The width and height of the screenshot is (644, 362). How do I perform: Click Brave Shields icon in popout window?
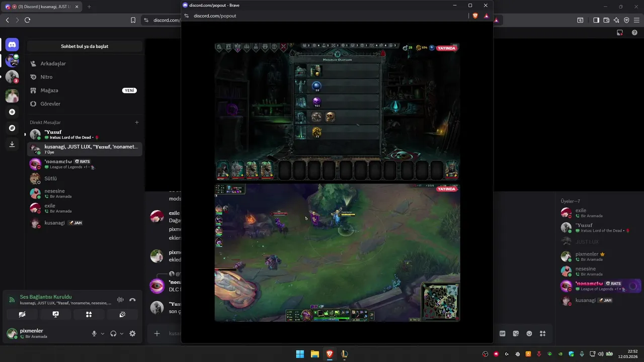475,16
